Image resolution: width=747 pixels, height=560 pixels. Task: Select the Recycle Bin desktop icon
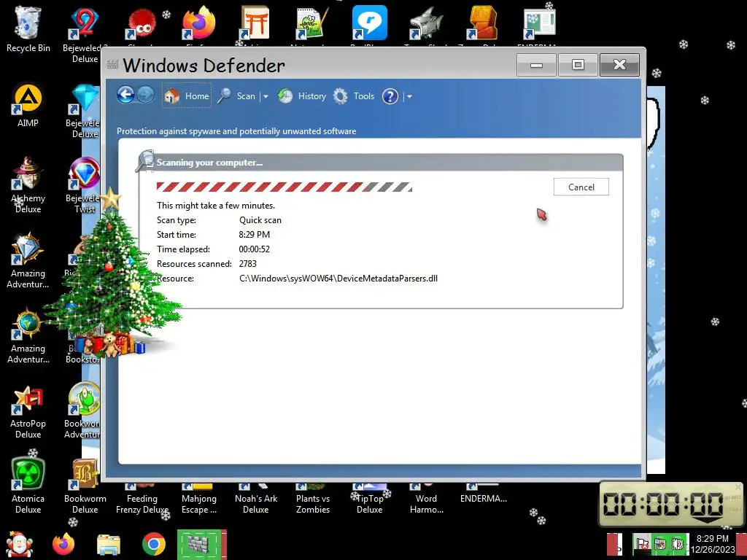click(28, 28)
